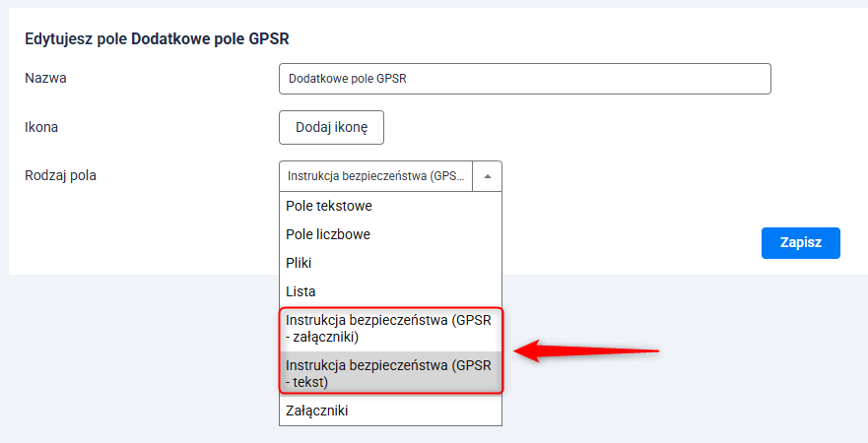Click the 'Ikona' label

(42, 127)
